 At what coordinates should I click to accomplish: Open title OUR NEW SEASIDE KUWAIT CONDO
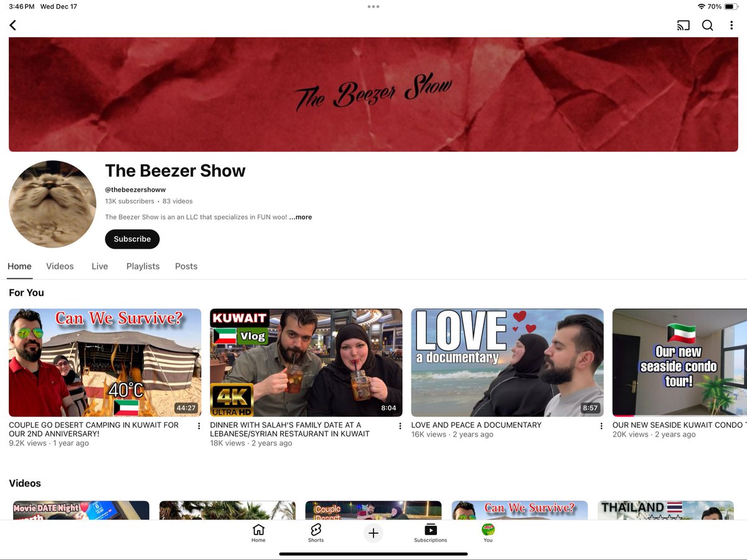coord(680,425)
